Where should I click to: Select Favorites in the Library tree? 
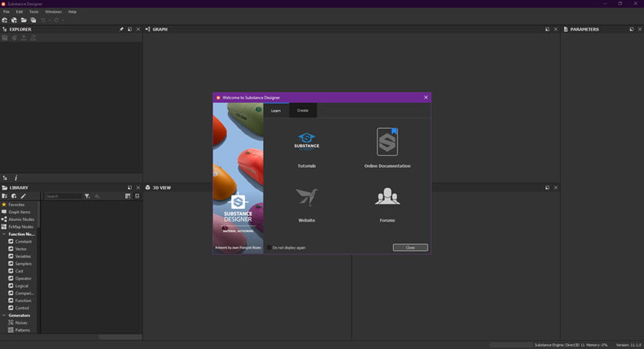point(16,204)
